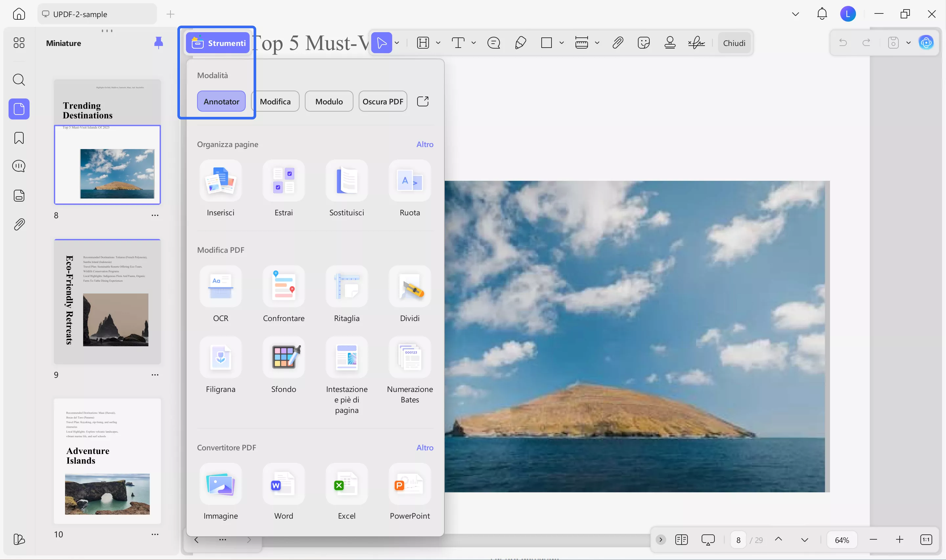Open the Filigrana watermark tool
Image resolution: width=946 pixels, height=560 pixels.
click(220, 357)
